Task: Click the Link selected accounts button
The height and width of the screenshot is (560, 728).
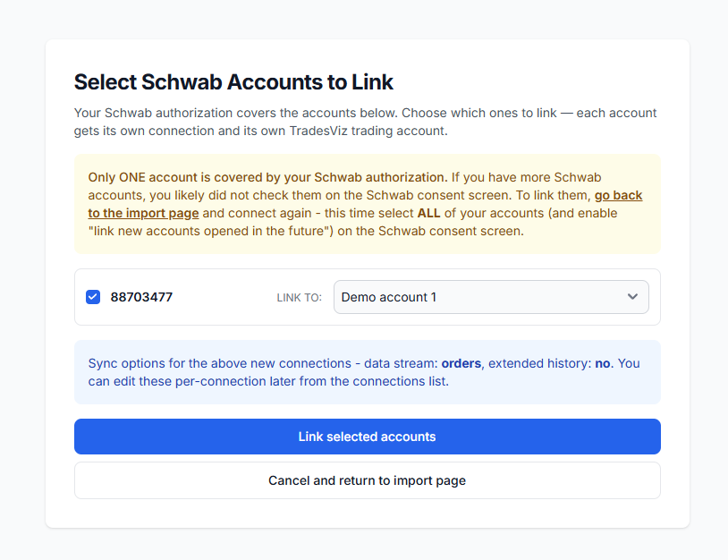Action: tap(368, 437)
